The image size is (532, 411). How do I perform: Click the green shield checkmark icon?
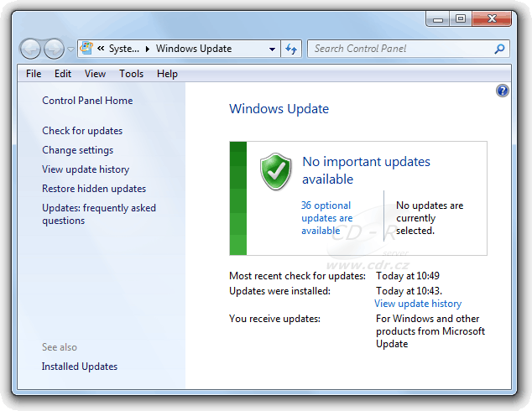[276, 171]
